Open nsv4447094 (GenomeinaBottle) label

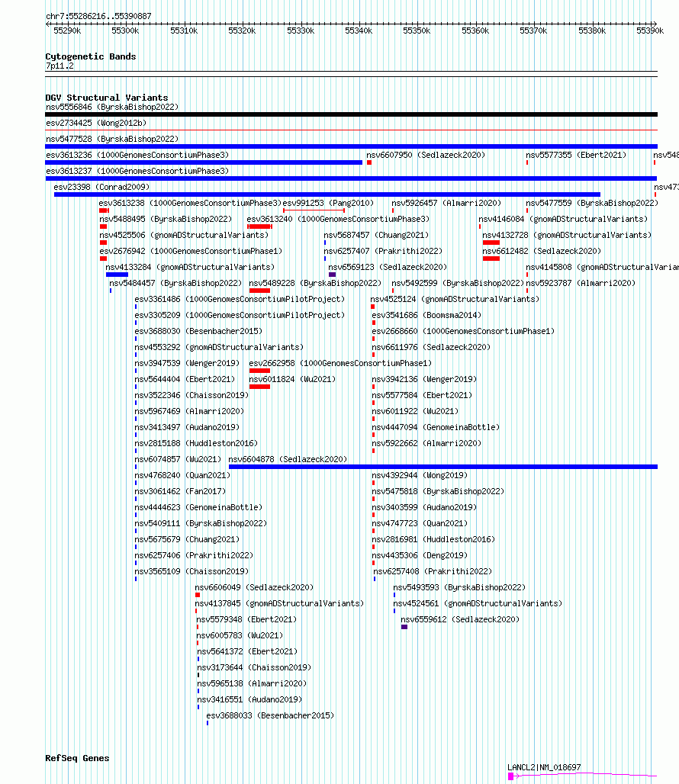[436, 427]
